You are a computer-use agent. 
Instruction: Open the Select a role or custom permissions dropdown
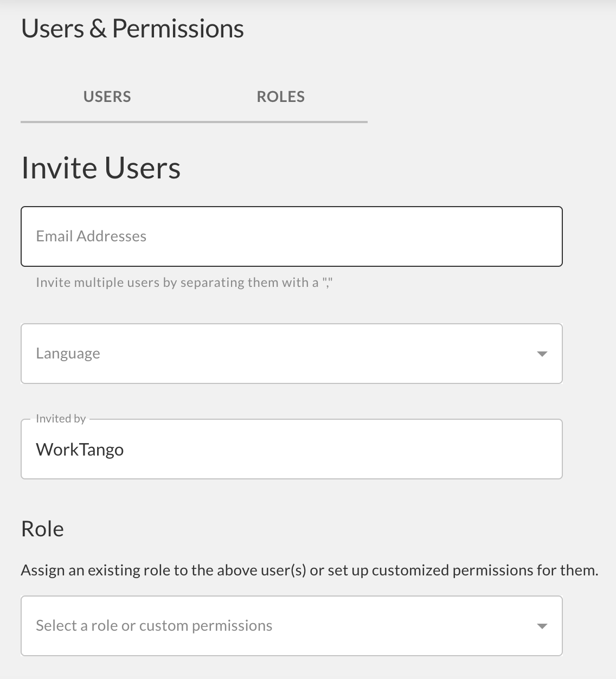(x=292, y=626)
